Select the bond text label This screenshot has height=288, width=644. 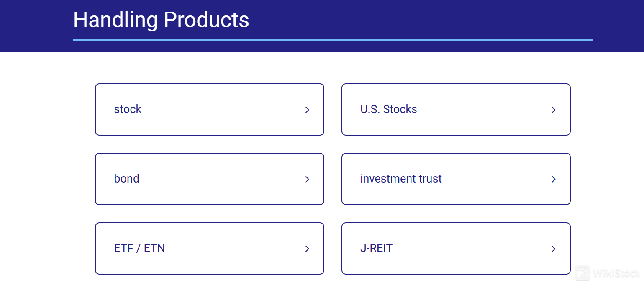click(x=126, y=179)
